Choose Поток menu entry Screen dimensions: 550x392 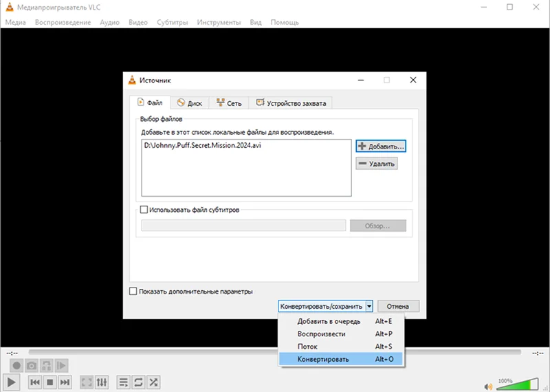tap(341, 347)
